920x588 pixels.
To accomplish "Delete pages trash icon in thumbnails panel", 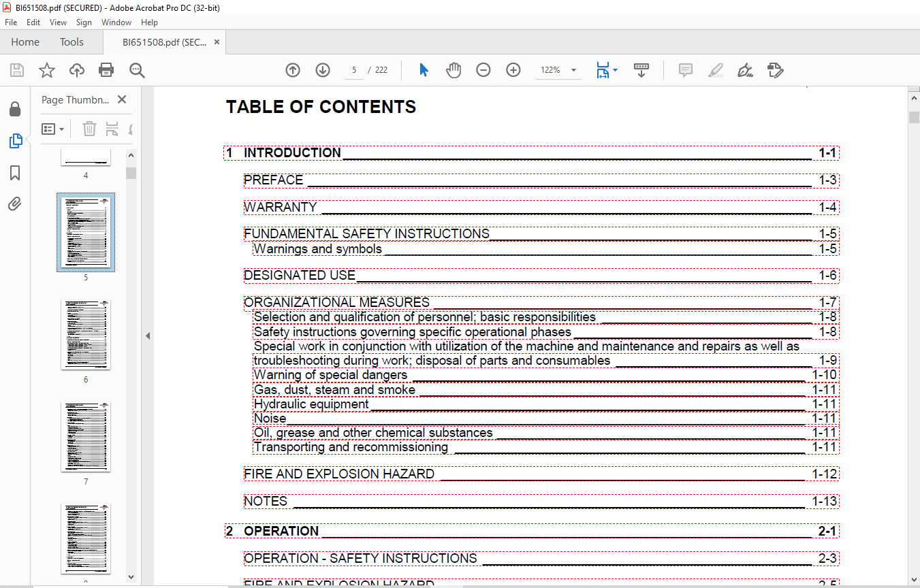I will pos(89,129).
